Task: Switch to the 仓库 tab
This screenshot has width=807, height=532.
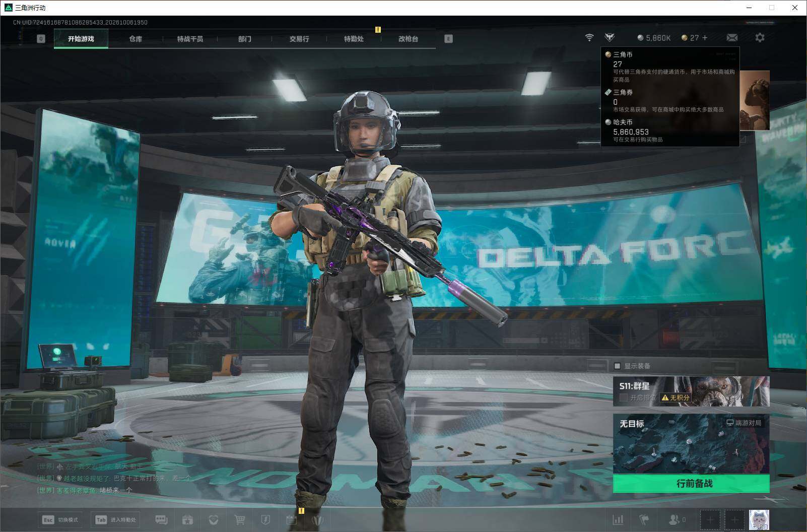Action: 136,39
